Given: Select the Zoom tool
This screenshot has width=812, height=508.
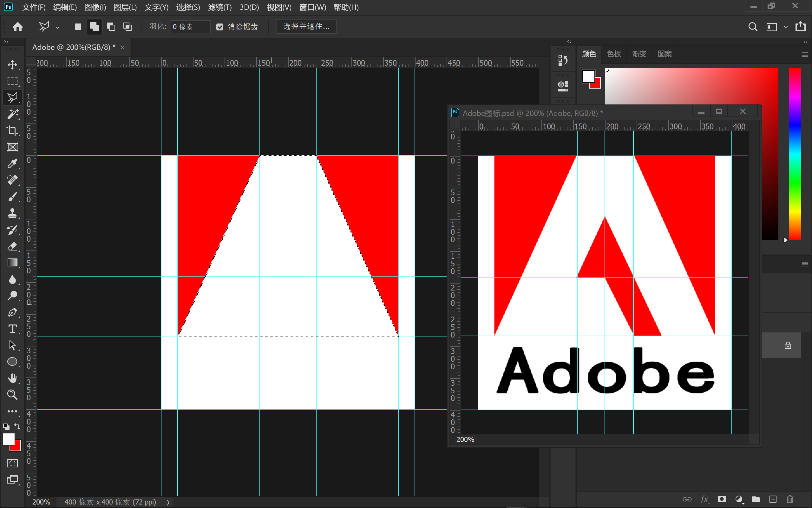Looking at the screenshot, I should pyautogui.click(x=12, y=394).
